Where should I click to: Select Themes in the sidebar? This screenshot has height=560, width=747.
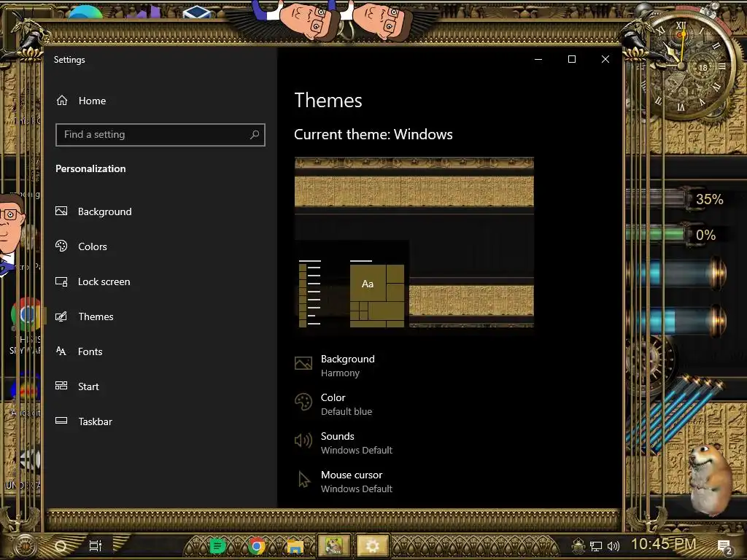point(85,316)
